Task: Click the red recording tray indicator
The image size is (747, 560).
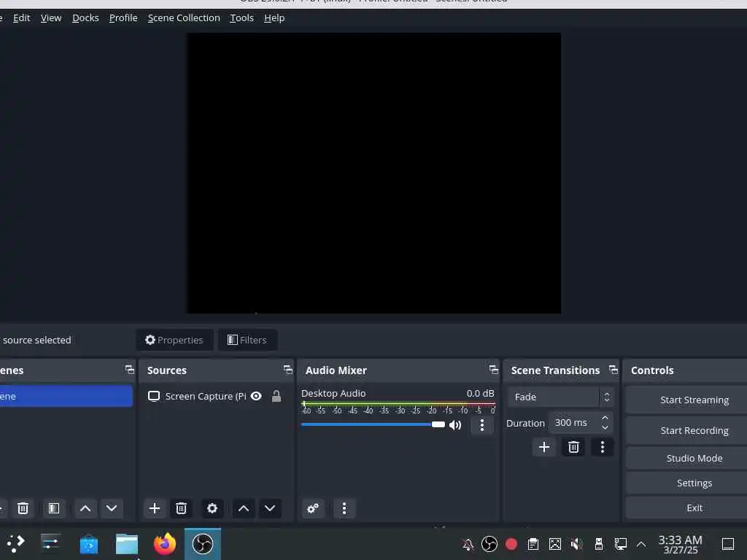Action: click(511, 544)
